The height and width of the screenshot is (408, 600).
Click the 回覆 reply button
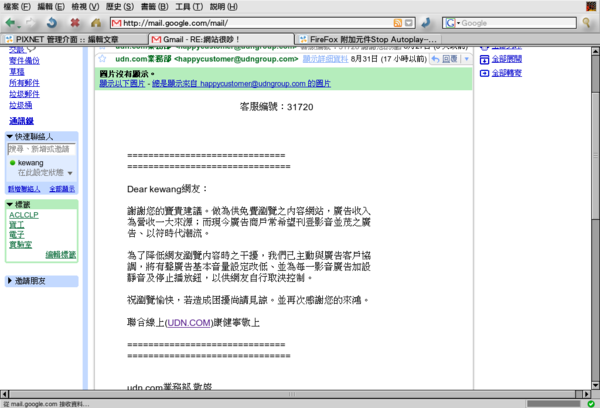[445, 59]
